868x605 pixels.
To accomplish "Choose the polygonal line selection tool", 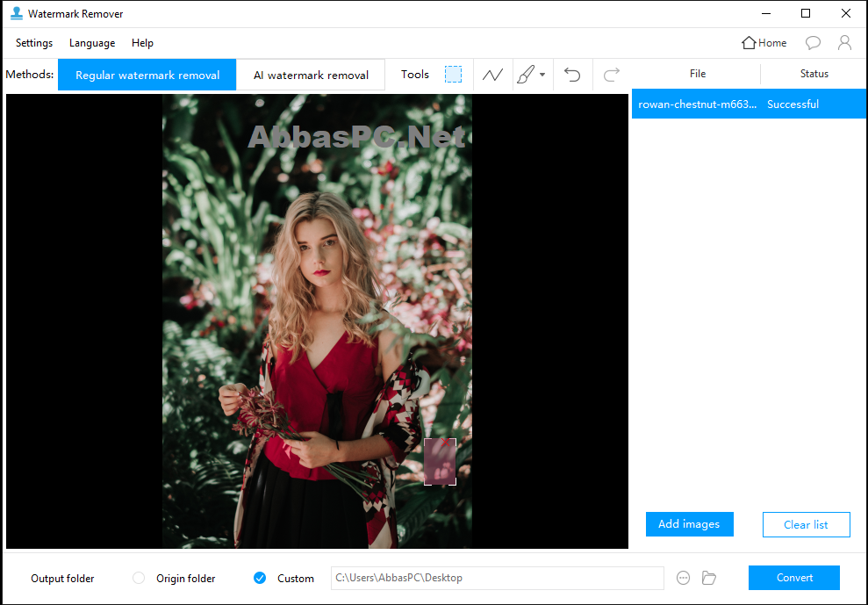I will pos(492,75).
